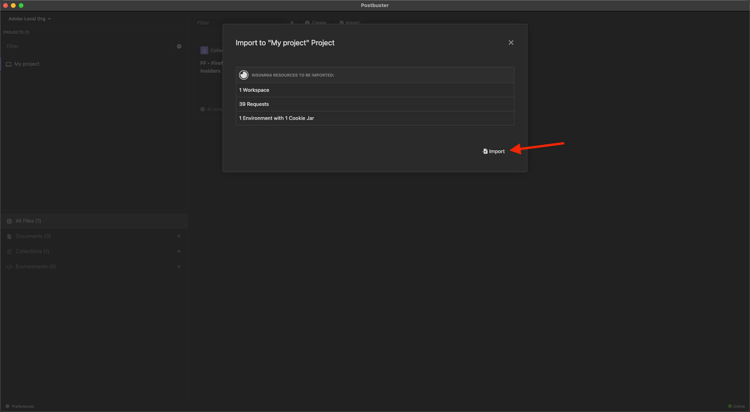The width and height of the screenshot is (750, 412).
Task: Open the Adobe Local Org dropdown
Action: click(30, 19)
